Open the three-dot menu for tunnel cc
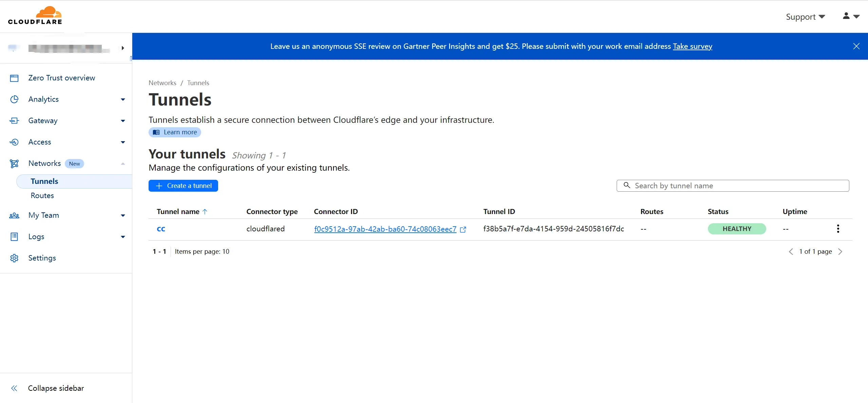 coord(838,229)
